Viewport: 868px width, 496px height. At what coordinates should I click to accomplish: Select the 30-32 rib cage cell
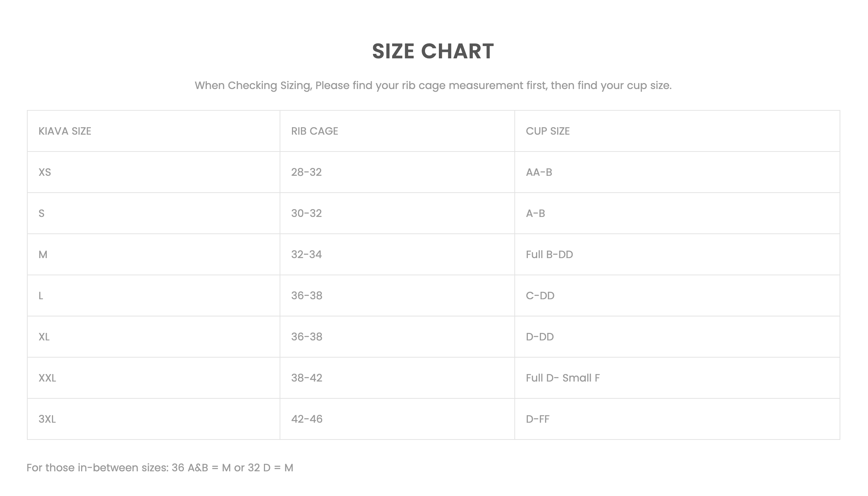pos(306,214)
